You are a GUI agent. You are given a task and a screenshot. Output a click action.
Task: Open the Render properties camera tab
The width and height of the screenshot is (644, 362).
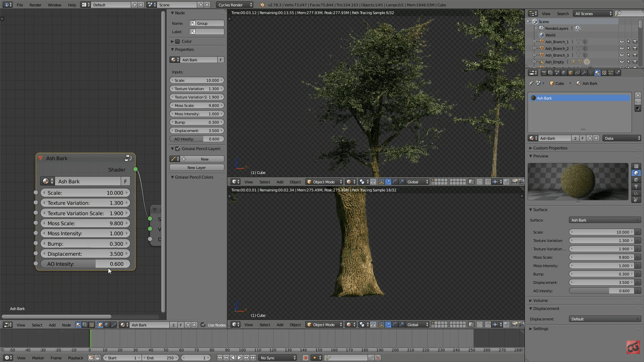click(544, 73)
